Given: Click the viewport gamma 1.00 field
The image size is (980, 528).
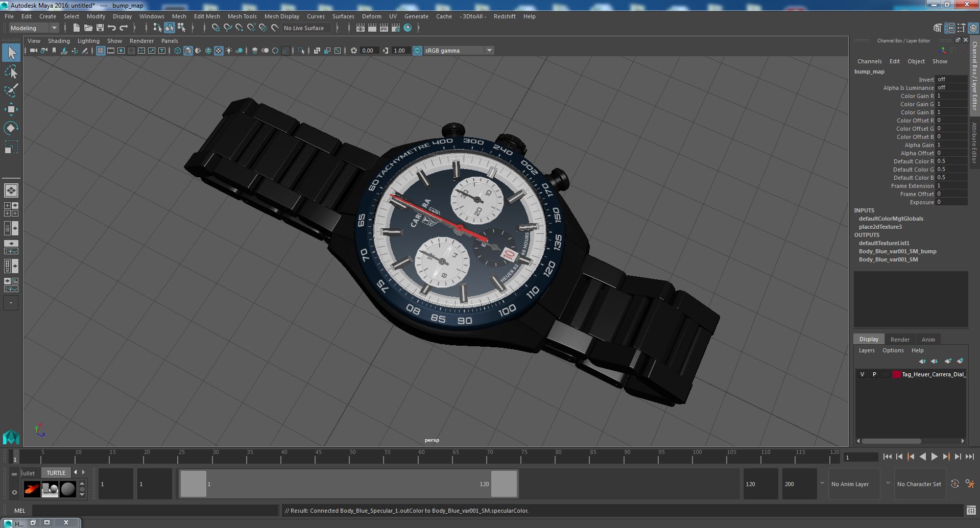Looking at the screenshot, I should tap(400, 51).
